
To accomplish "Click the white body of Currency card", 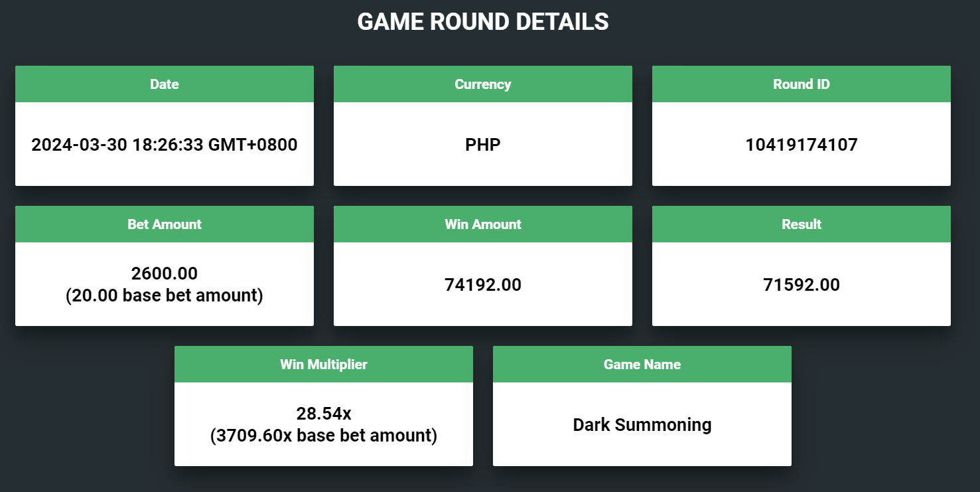I will click(483, 144).
